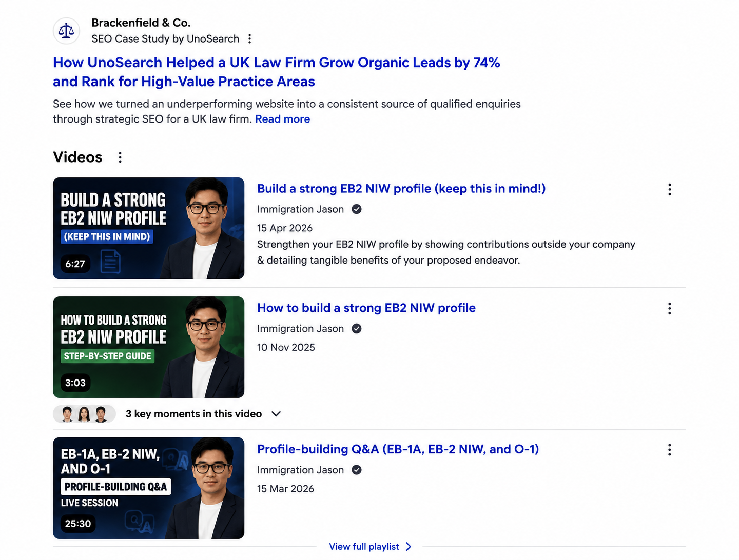Click the Strengthen your EB2 NIW profile description text
Viewport: 739px width, 560px height.
[446, 252]
